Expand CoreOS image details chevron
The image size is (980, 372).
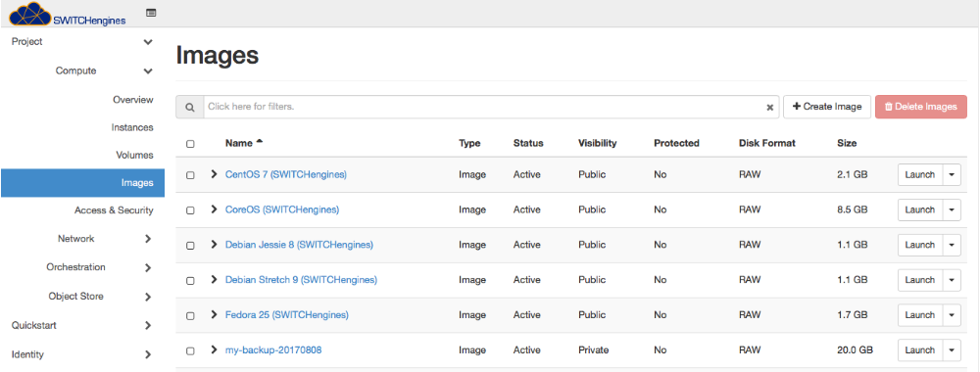click(x=214, y=209)
